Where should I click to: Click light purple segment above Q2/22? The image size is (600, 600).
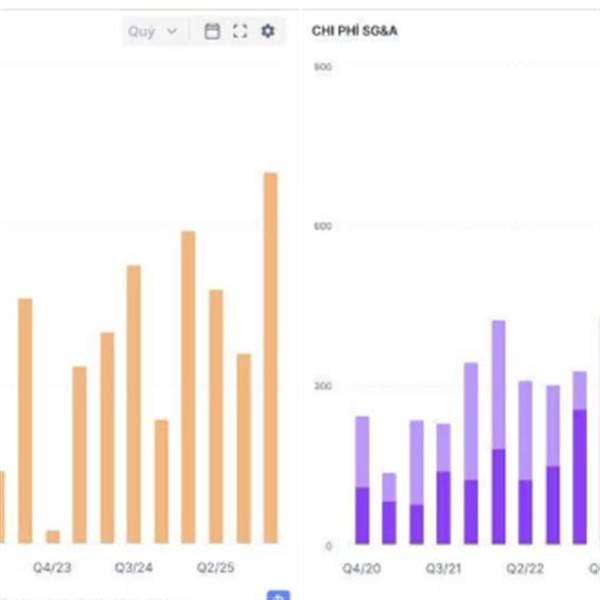(525, 430)
